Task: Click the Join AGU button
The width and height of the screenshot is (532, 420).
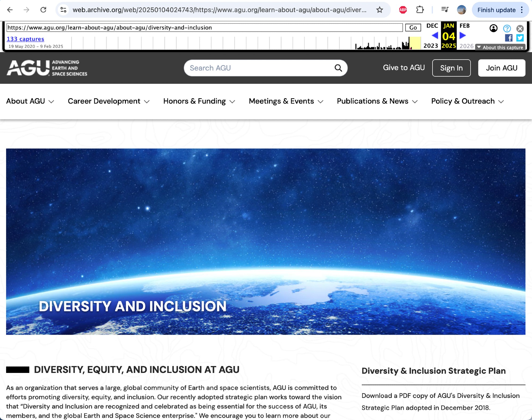Action: pyautogui.click(x=501, y=68)
